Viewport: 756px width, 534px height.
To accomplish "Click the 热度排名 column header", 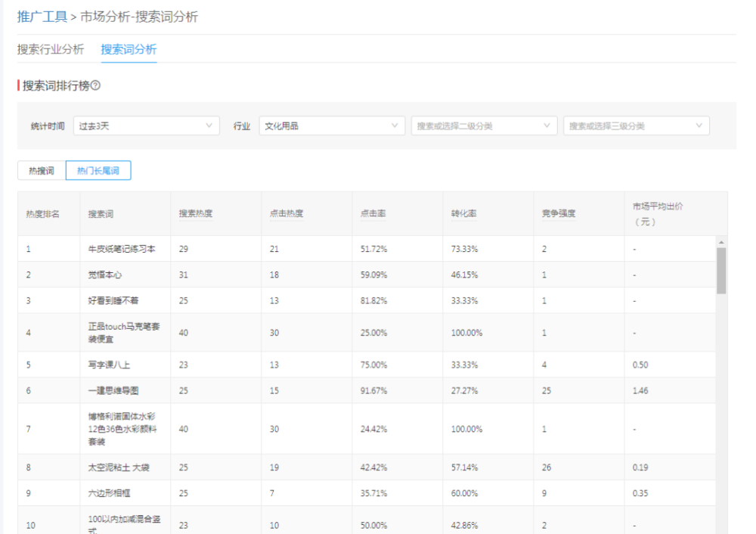I will [43, 214].
